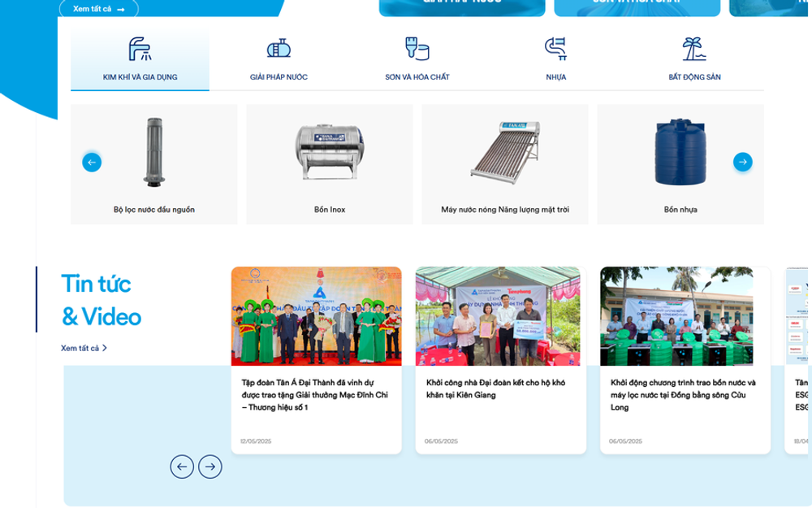Click the Bồn Inox product label
Image resolution: width=812 pixels, height=508 pixels.
tap(330, 210)
